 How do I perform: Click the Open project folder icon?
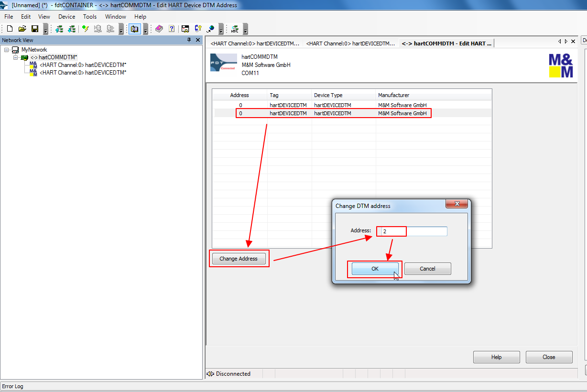coord(22,29)
